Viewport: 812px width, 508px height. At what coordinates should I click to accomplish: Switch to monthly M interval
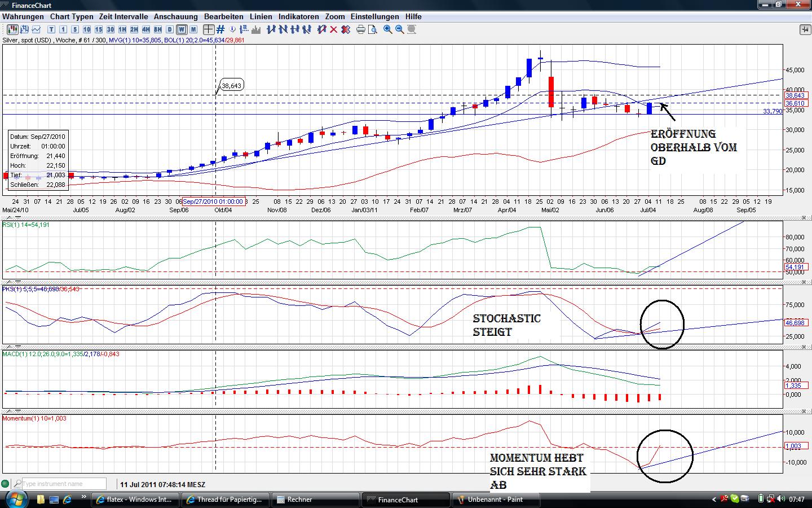[193, 29]
